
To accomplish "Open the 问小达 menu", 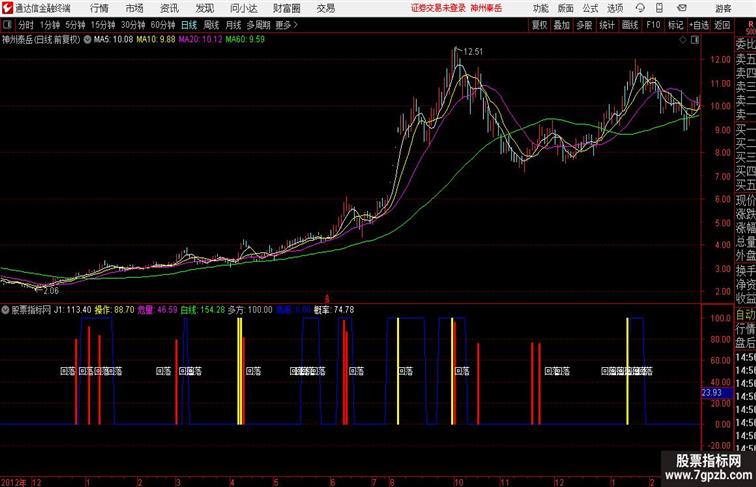I will [243, 8].
